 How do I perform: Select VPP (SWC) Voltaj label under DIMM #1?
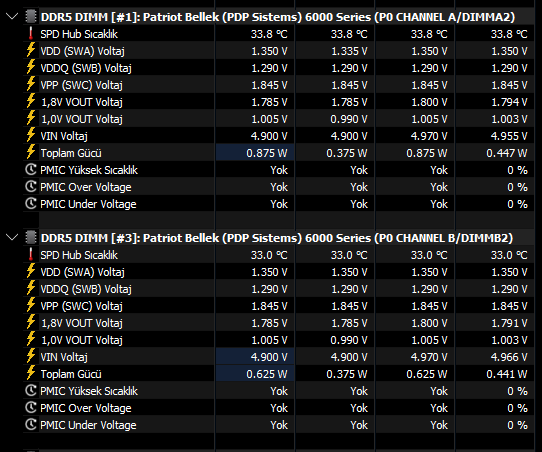click(x=81, y=85)
